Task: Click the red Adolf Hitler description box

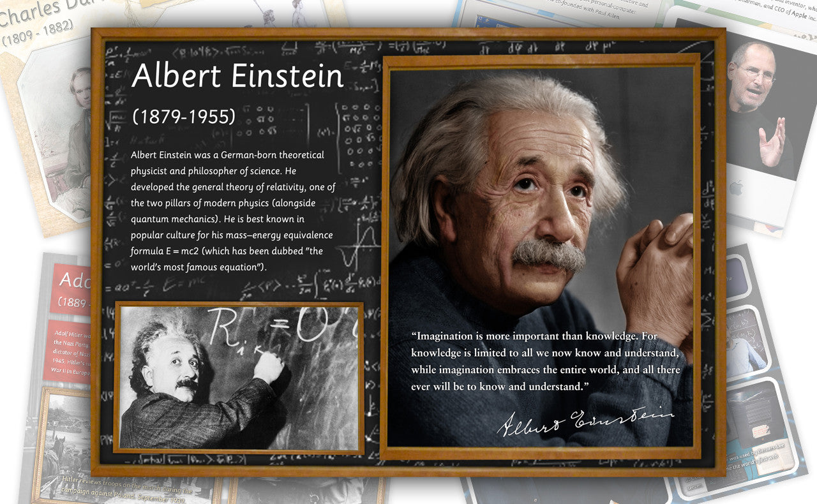Action: point(68,352)
